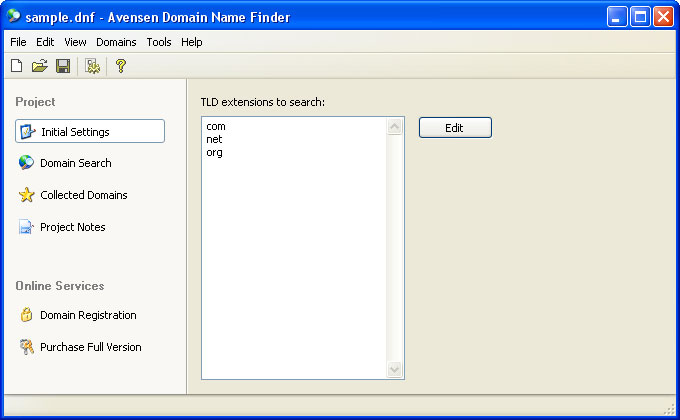Open the Tools menu

159,42
